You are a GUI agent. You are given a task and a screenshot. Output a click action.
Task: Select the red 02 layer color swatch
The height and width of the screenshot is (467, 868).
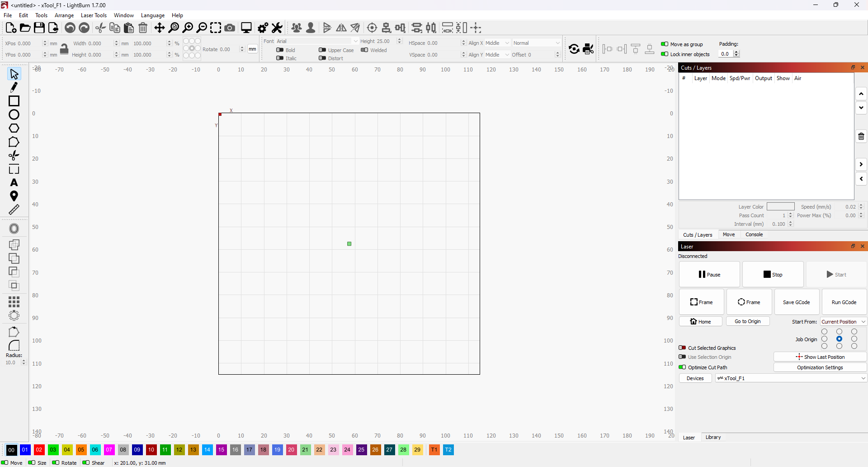(x=39, y=450)
